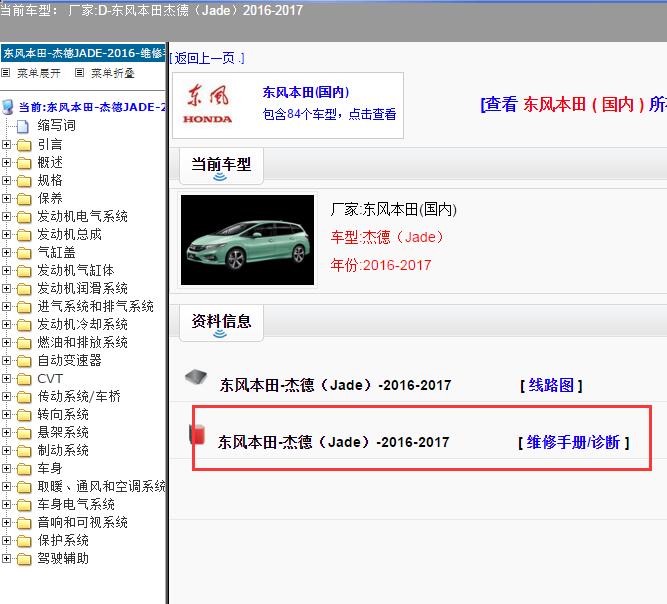667x604 pixels.
Task: Click 包含84个车型，点击查看 link
Action: [x=330, y=114]
